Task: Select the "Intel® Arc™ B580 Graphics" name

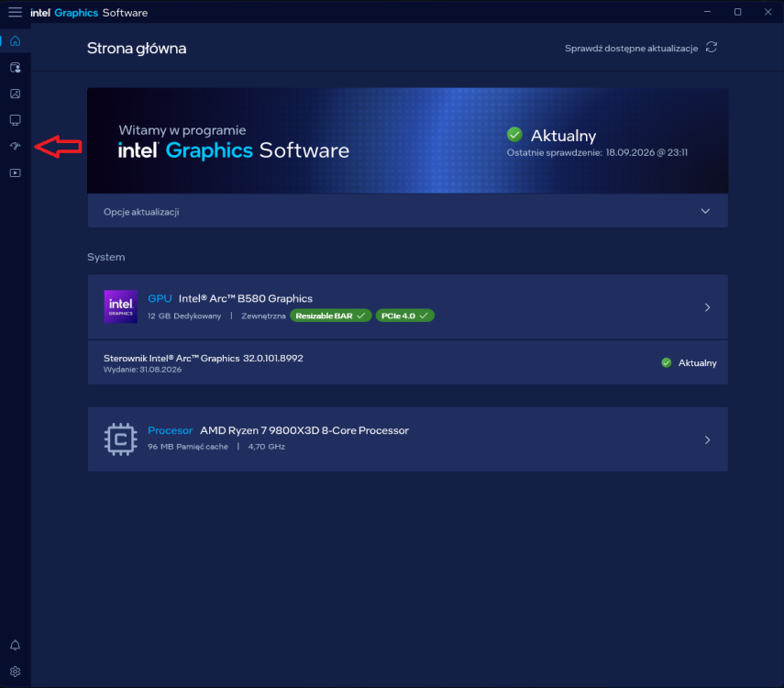Action: point(246,299)
